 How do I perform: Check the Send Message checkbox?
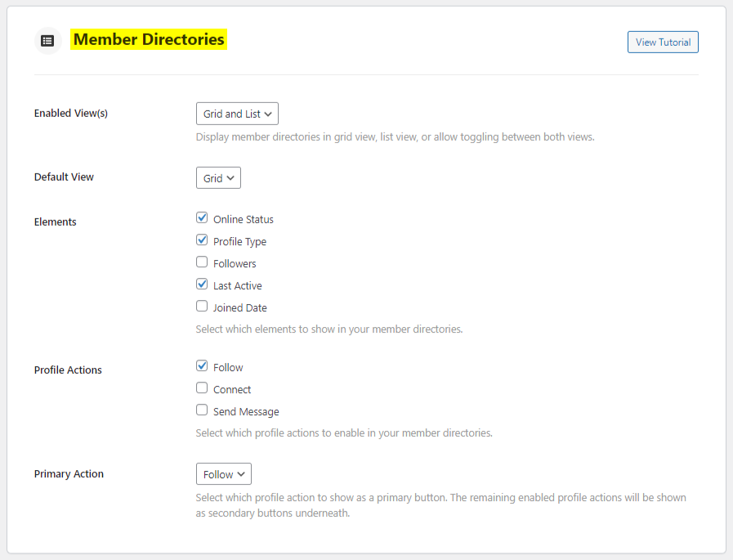[202, 410]
